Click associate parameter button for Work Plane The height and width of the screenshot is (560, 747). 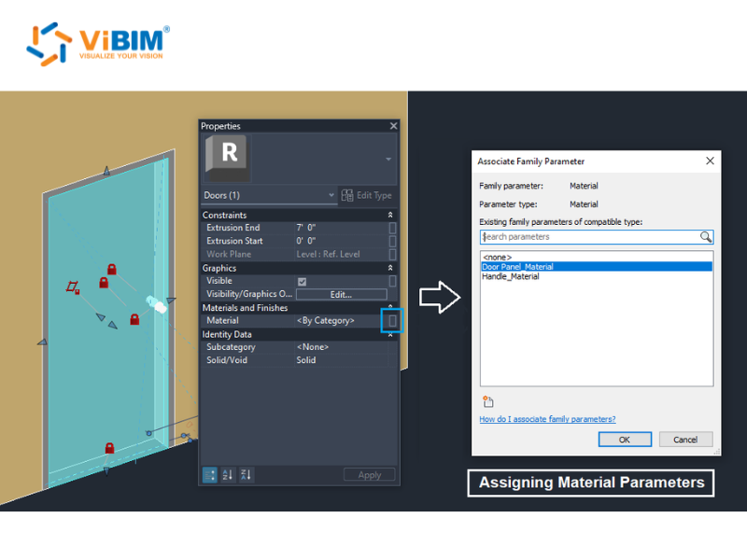point(392,254)
